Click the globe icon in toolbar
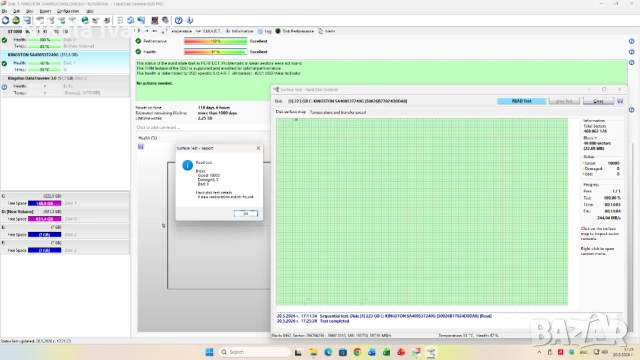Image resolution: width=640 pixels, height=360 pixels. pos(85,20)
